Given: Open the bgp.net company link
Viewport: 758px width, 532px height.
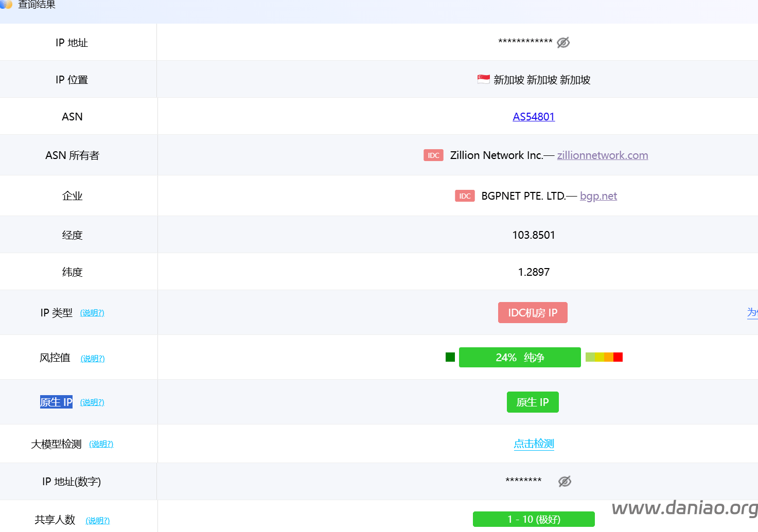Looking at the screenshot, I should [x=598, y=196].
